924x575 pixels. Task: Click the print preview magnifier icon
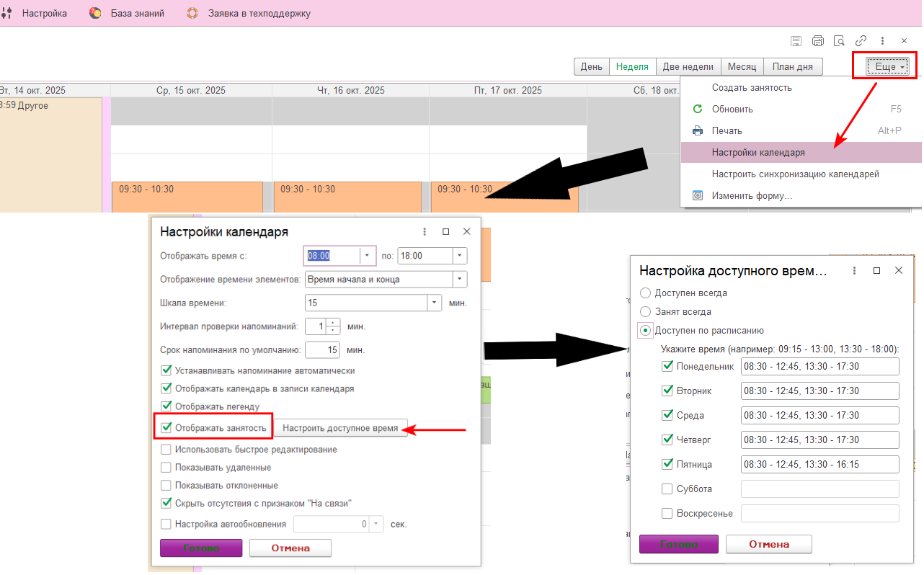[839, 41]
